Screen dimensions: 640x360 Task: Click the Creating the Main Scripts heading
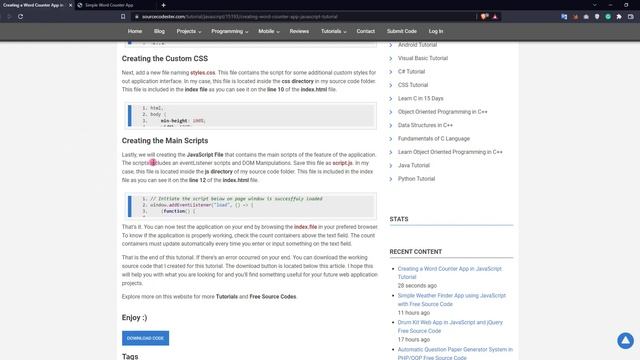point(165,140)
